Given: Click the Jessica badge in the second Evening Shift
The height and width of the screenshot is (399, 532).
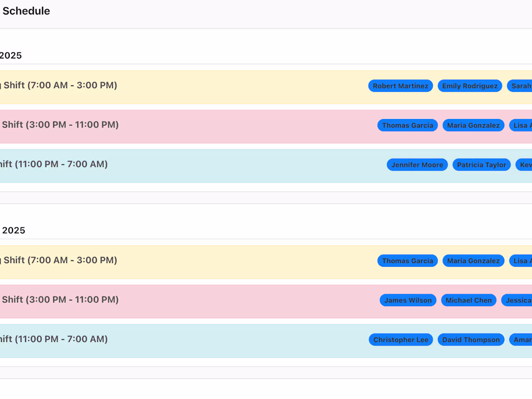Looking at the screenshot, I should click(x=520, y=300).
